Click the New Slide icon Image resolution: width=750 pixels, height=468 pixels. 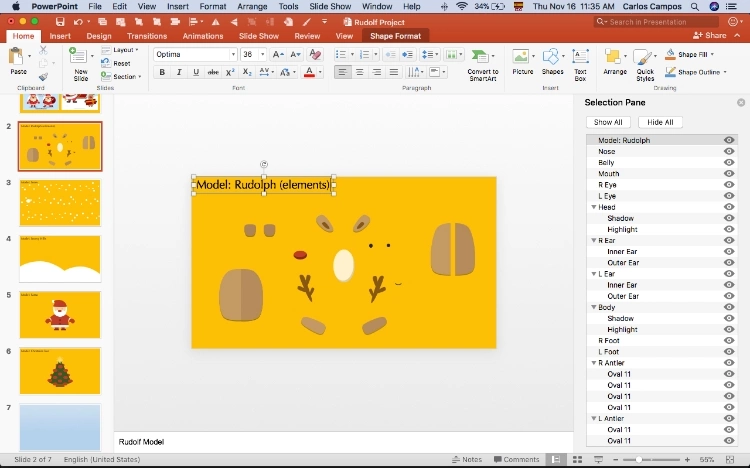coord(80,58)
